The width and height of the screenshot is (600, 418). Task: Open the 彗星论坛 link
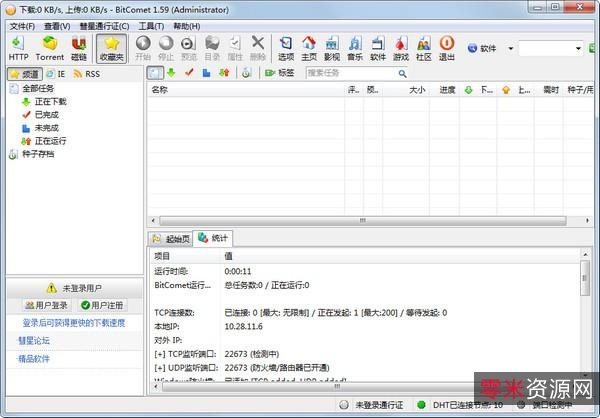[x=34, y=341]
